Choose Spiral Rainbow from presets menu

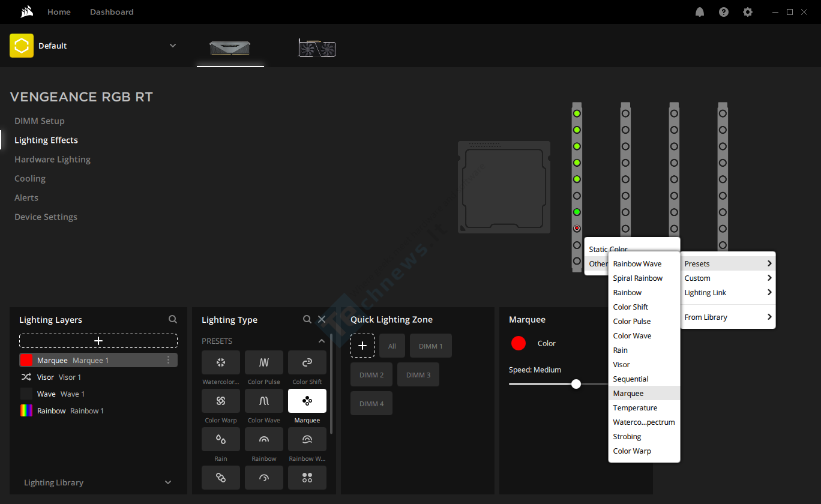645,278
